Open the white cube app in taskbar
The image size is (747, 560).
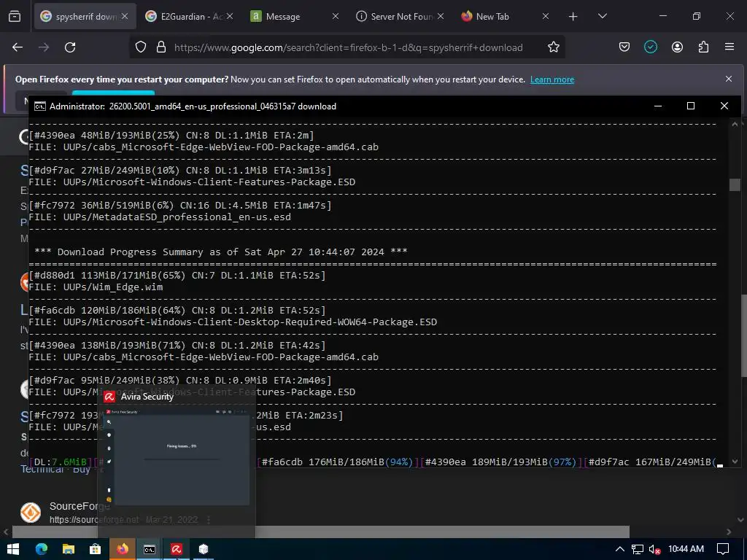204,549
